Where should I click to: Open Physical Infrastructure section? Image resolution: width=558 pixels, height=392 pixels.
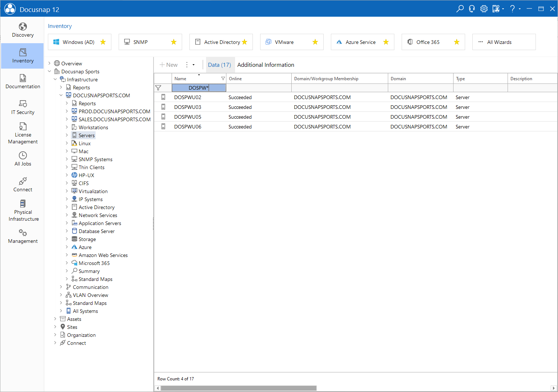point(22,211)
